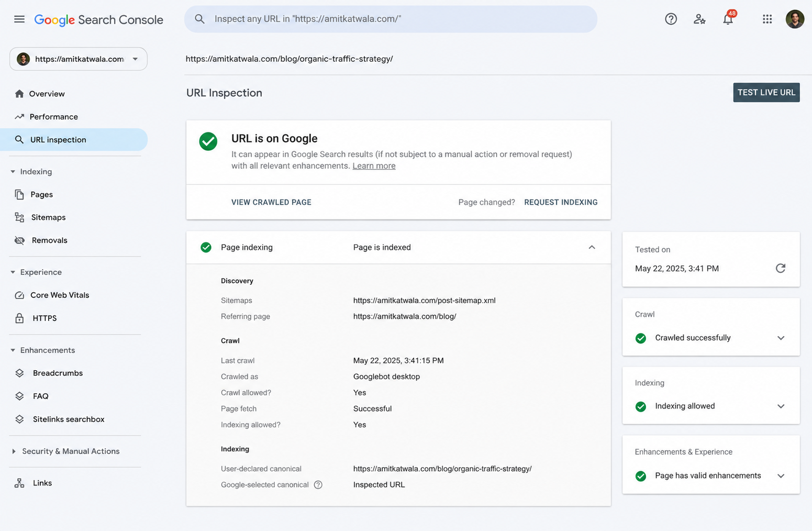Click green check icon beside Page indexing
This screenshot has height=531, width=812.
[x=206, y=247]
